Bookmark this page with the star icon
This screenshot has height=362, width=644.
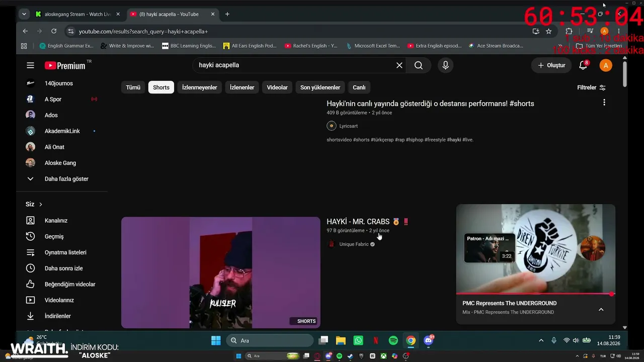(x=549, y=31)
